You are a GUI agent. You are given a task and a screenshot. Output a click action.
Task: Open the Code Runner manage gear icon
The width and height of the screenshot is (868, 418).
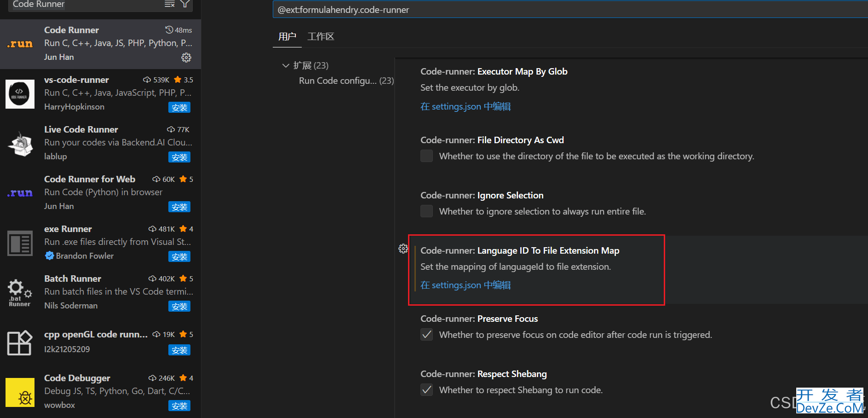point(186,58)
